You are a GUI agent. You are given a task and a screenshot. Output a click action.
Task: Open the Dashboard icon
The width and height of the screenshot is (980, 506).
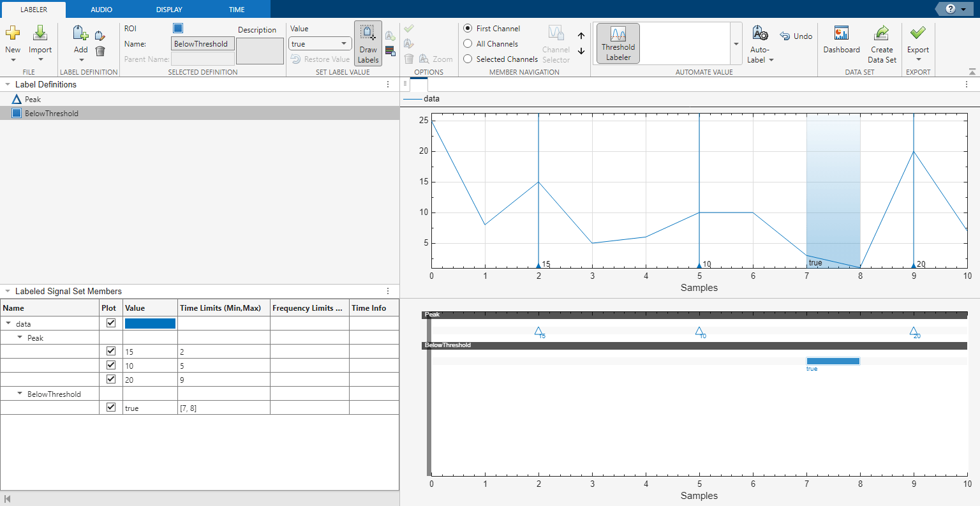[x=842, y=33]
